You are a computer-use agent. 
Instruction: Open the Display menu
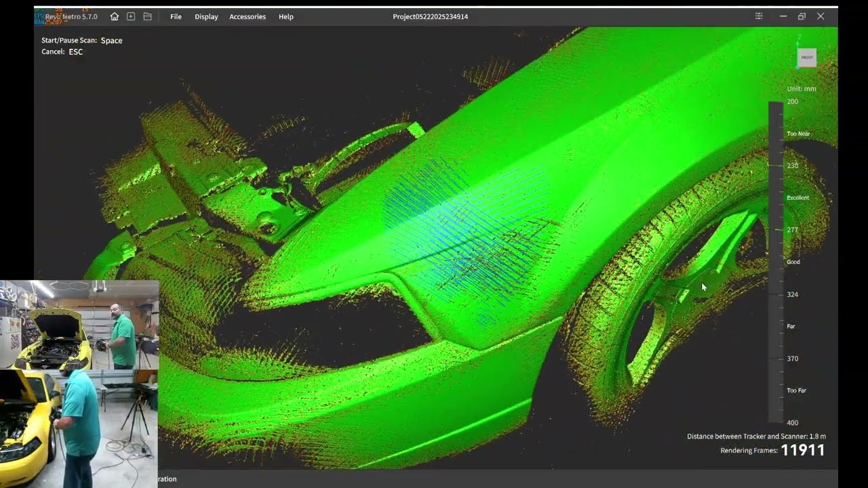click(x=206, y=16)
